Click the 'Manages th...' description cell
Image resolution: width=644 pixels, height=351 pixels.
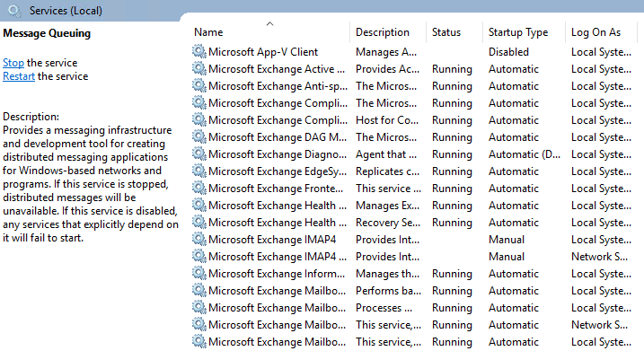387,274
